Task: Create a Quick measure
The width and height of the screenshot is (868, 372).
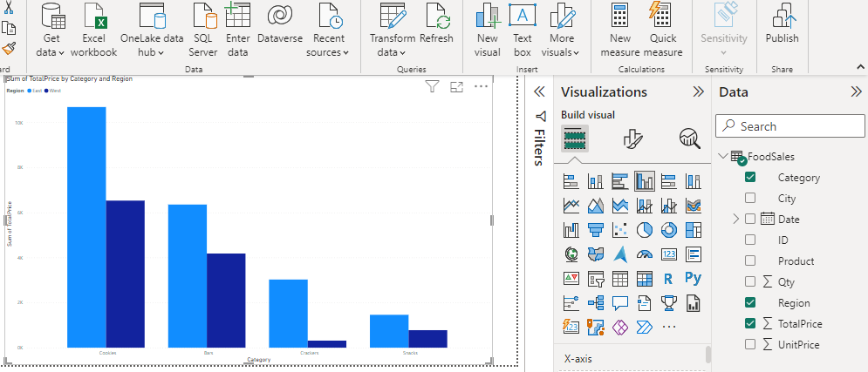Action: pyautogui.click(x=663, y=31)
